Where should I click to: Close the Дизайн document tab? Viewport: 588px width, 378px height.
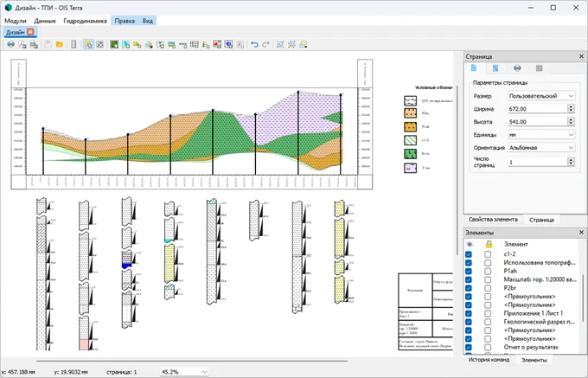(31, 32)
